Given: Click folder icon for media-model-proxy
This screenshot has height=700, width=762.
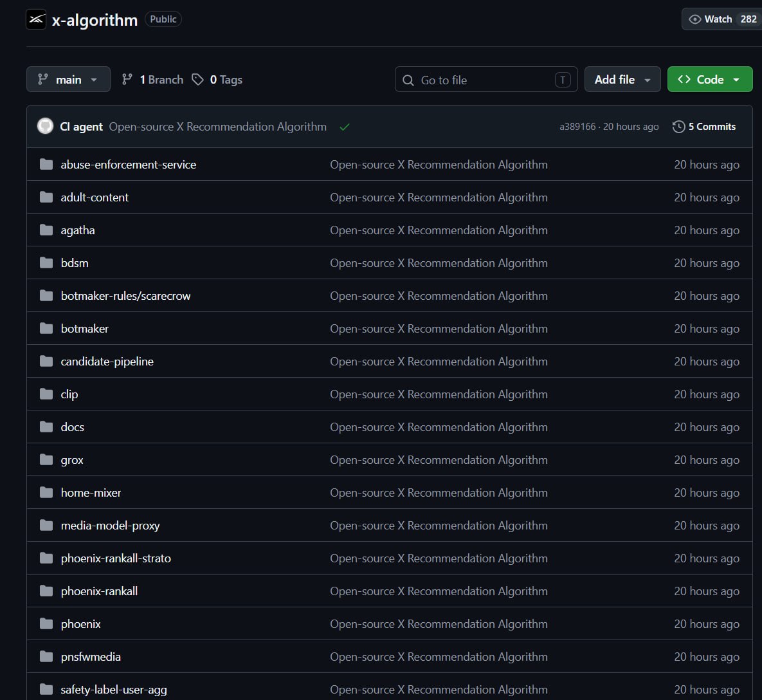Looking at the screenshot, I should 46,525.
